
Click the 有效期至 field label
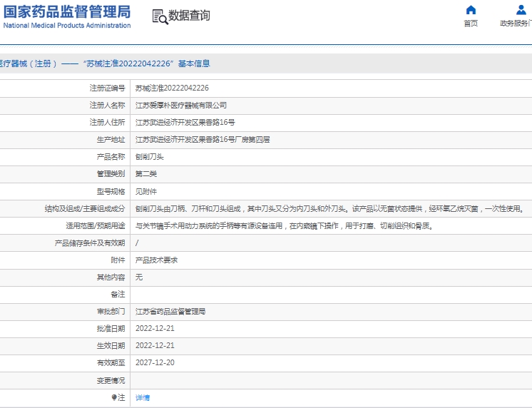[x=111, y=363]
